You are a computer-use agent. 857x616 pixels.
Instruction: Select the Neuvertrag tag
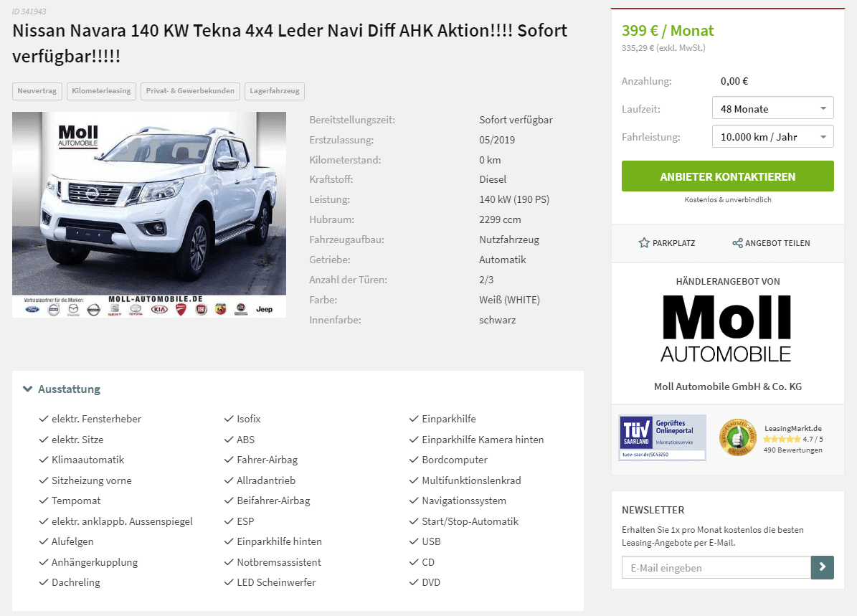pos(37,91)
